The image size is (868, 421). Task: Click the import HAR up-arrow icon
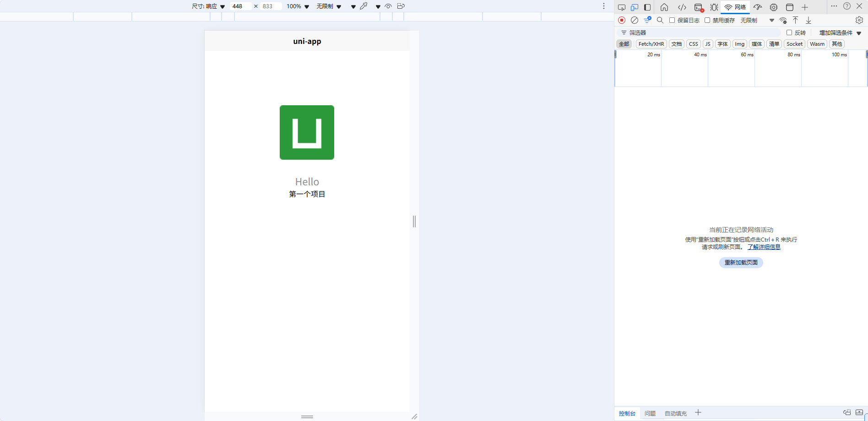click(x=796, y=20)
